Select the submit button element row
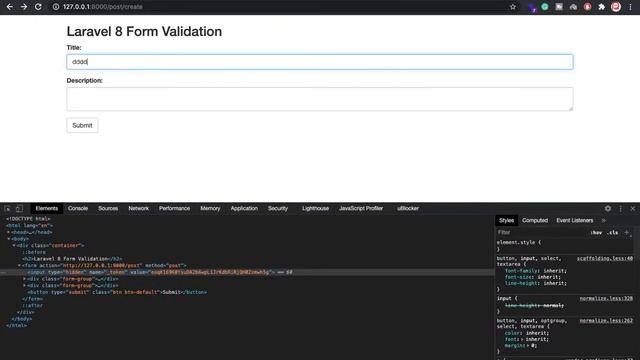 point(117,292)
